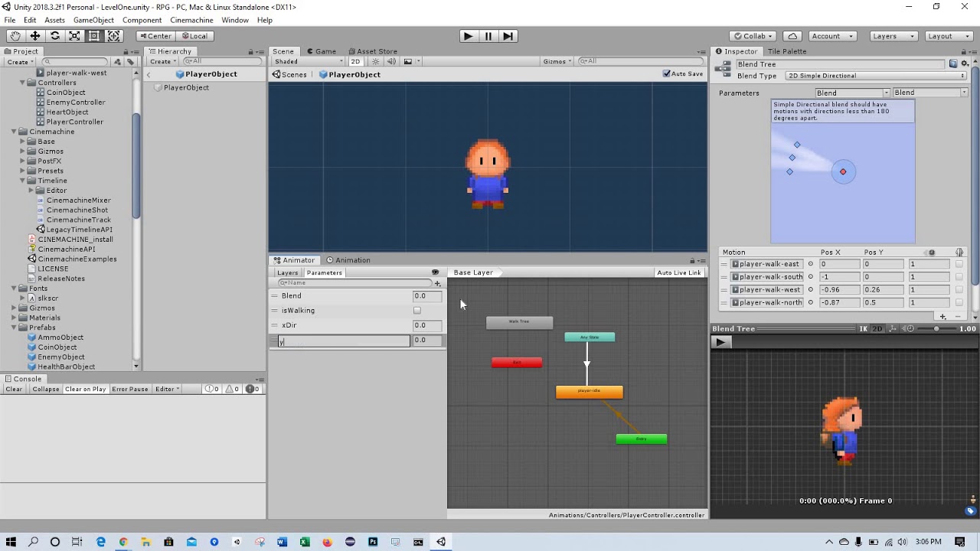Toggle Center pivot mode button
The image size is (980, 551).
point(155,36)
